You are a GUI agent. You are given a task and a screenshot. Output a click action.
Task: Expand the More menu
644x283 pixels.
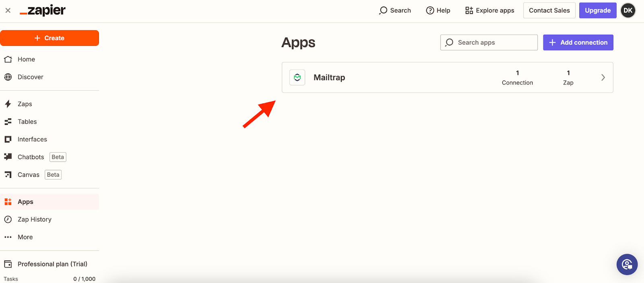point(25,237)
